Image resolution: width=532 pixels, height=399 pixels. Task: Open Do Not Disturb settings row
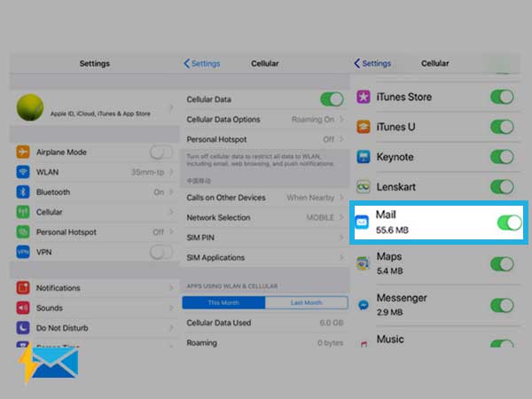click(x=95, y=328)
